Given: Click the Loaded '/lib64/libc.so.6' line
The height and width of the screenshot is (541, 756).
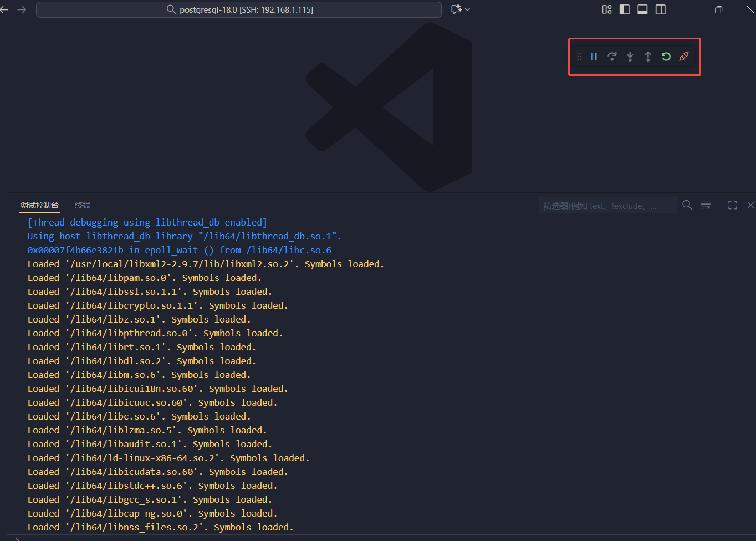Looking at the screenshot, I should point(139,416).
